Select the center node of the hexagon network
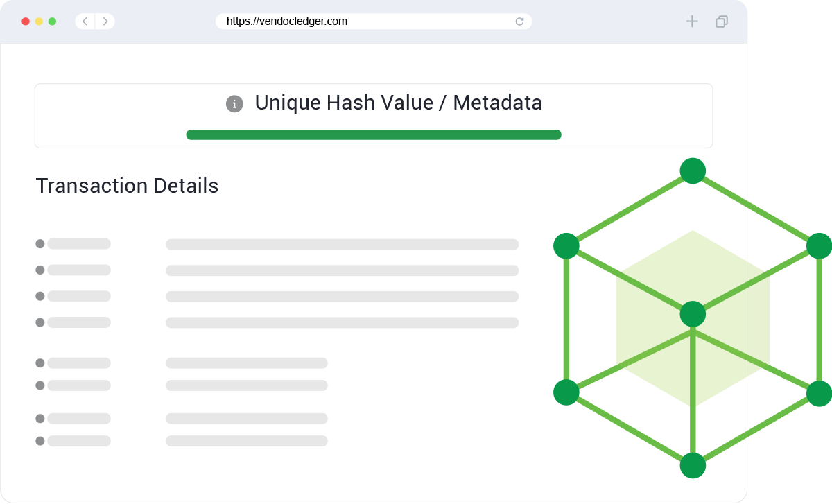The image size is (832, 504). [x=693, y=314]
